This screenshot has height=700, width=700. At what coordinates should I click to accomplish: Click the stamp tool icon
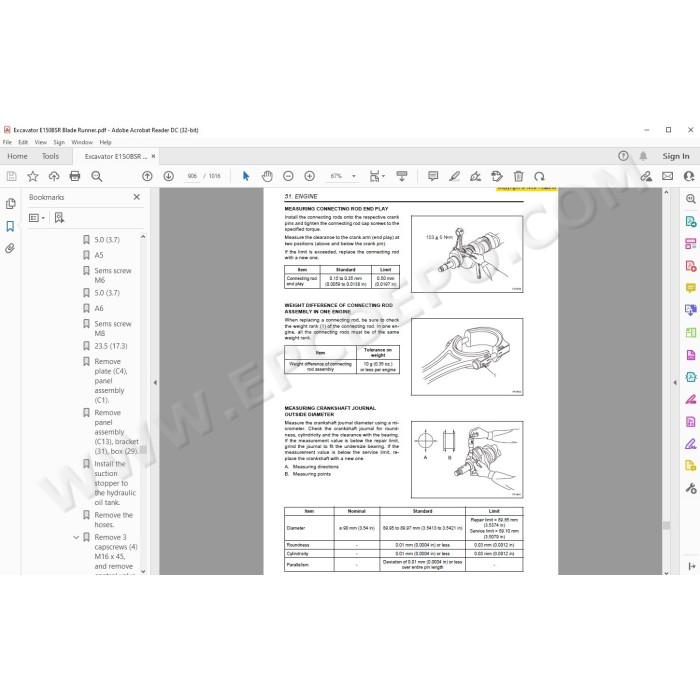tap(496, 176)
